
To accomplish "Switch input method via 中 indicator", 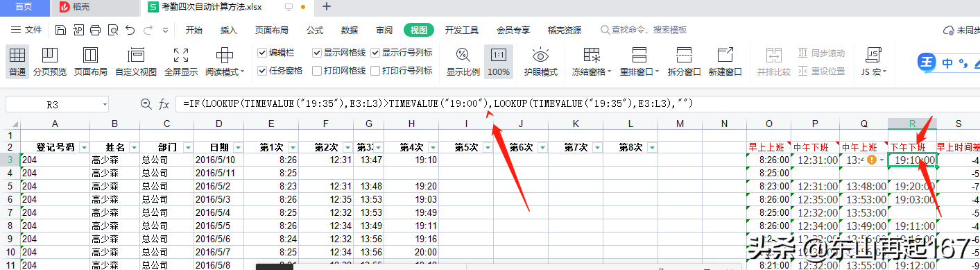I will pos(947,64).
